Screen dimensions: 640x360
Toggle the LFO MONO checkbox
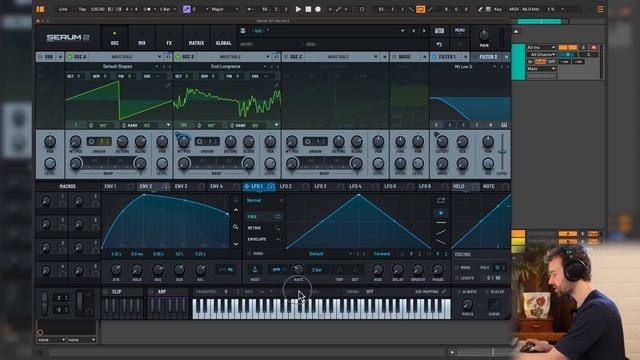tap(249, 254)
